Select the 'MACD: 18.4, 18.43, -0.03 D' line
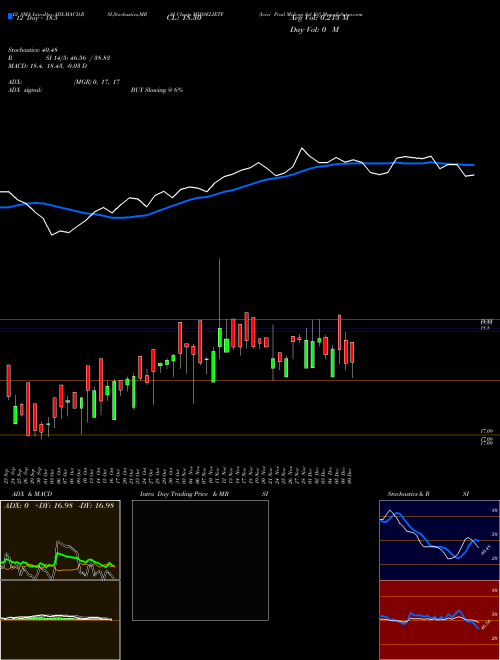This screenshot has width=500, height=660. (47, 66)
